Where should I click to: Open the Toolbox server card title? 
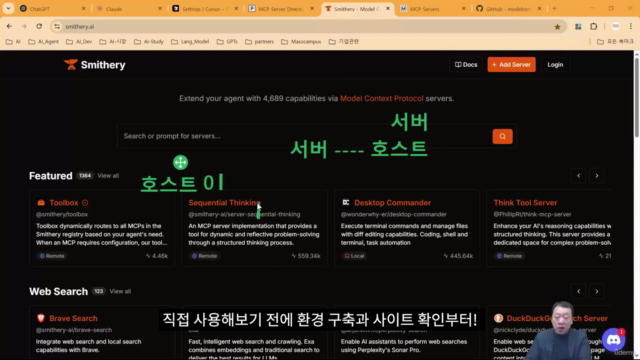64,203
